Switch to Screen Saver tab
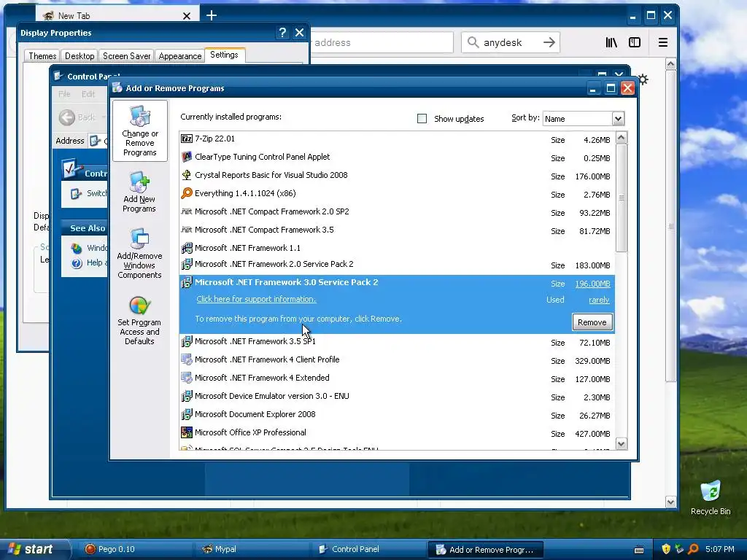747x560 pixels. coord(127,56)
